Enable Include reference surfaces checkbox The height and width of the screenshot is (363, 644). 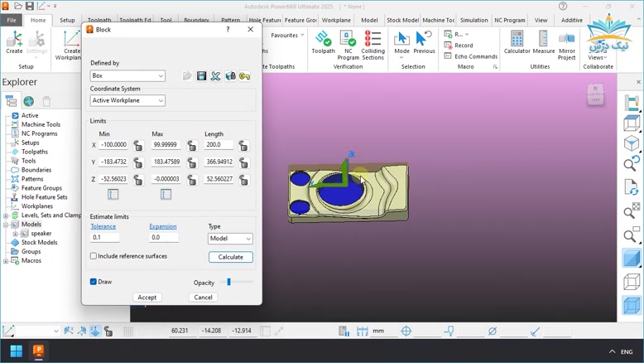point(94,256)
